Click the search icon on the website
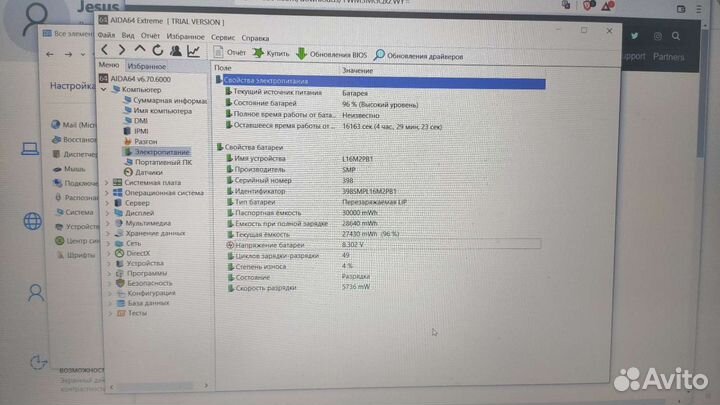The image size is (720, 405). coord(676,36)
